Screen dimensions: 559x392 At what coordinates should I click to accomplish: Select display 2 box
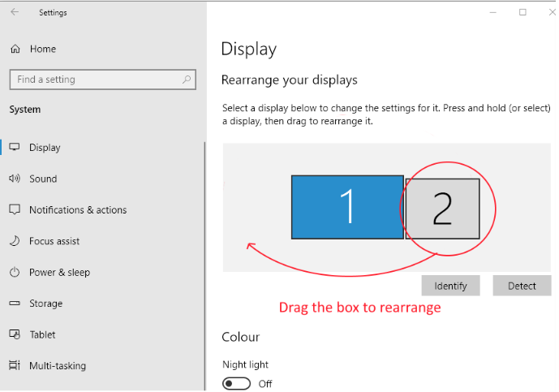(442, 209)
